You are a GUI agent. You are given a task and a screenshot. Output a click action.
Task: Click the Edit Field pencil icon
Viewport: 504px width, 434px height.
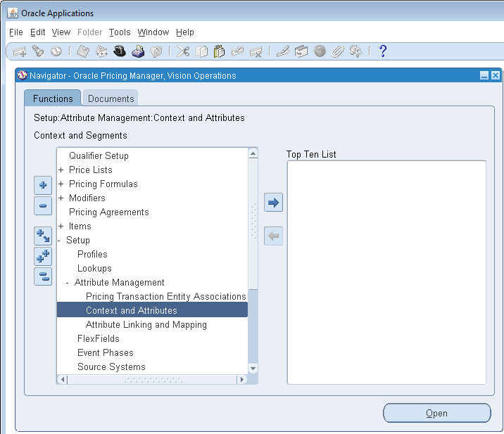pyautogui.click(x=283, y=51)
